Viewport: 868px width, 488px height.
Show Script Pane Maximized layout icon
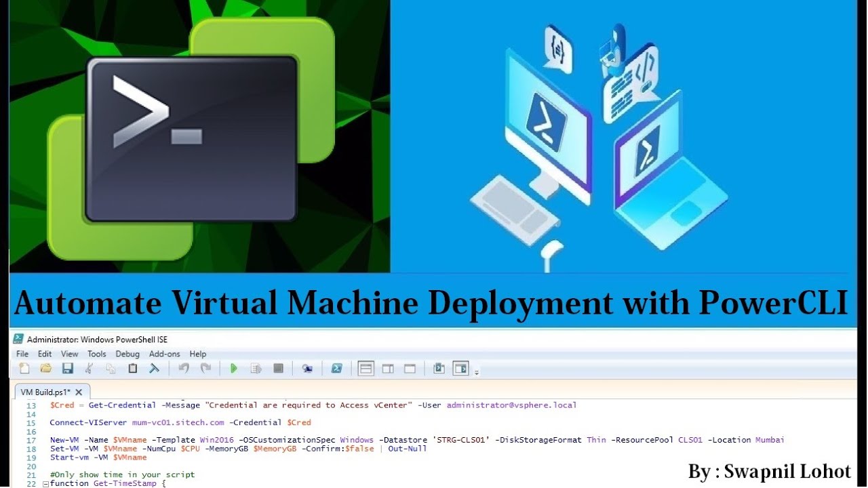(410, 369)
